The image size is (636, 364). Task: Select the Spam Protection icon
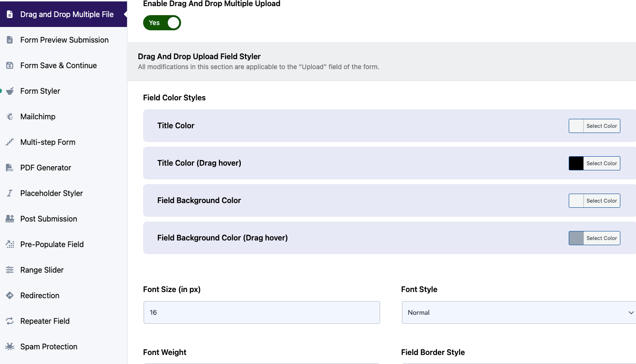pyautogui.click(x=9, y=346)
